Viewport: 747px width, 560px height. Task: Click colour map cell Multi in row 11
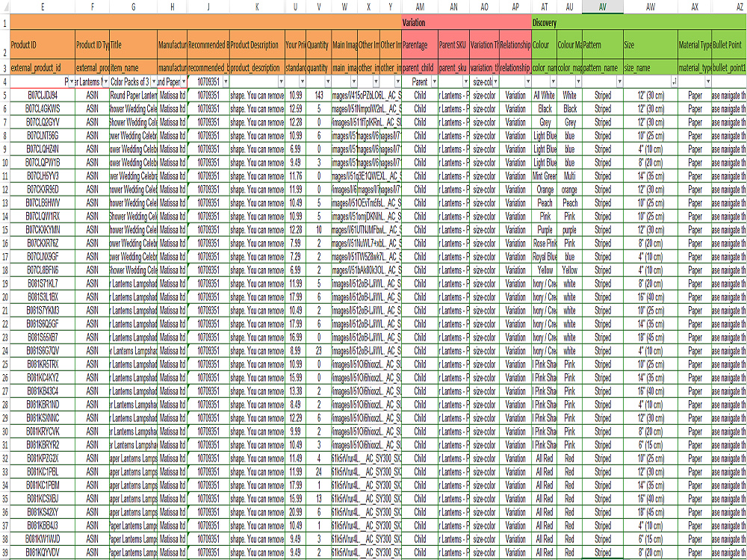click(569, 176)
